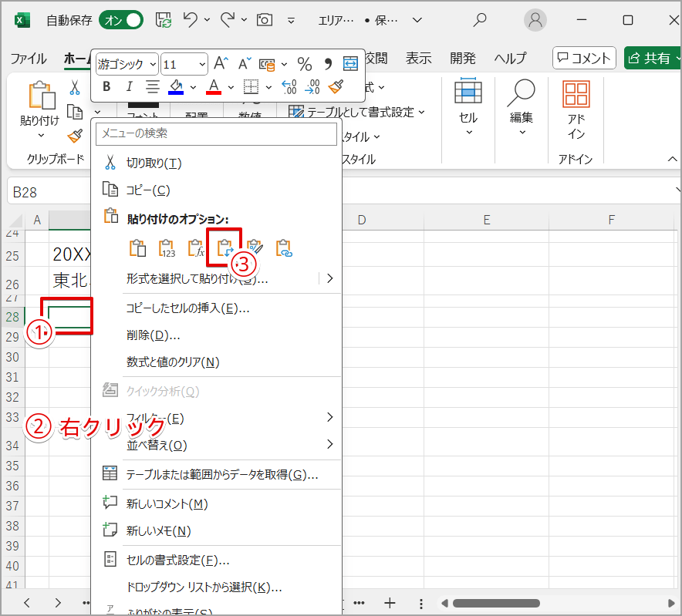Decrease decimal places in mini toolbar
This screenshot has width=682, height=616.
[312, 86]
